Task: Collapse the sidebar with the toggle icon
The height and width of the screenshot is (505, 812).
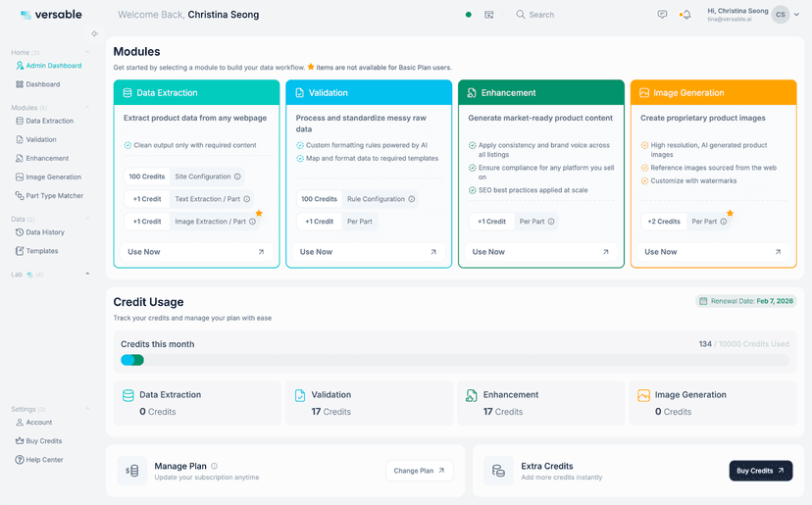Action: click(x=94, y=33)
